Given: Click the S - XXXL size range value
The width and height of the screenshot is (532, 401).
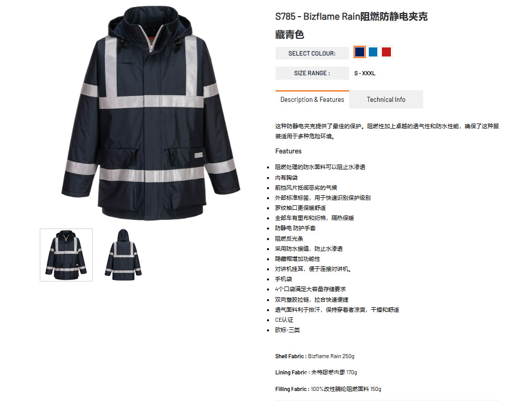Looking at the screenshot, I should point(365,73).
